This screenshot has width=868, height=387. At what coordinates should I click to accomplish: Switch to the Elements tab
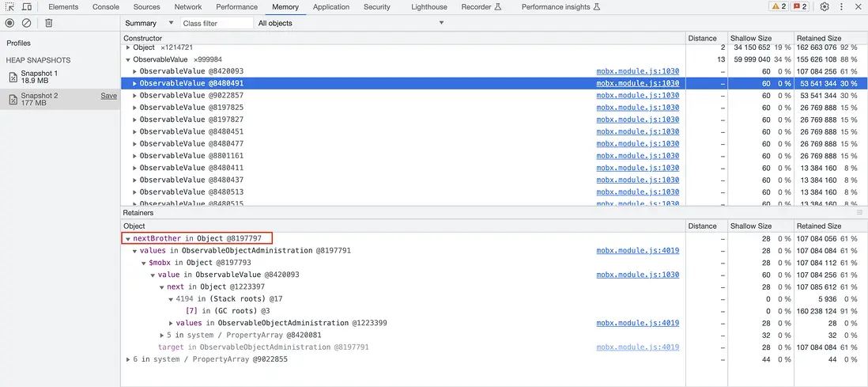tap(63, 7)
